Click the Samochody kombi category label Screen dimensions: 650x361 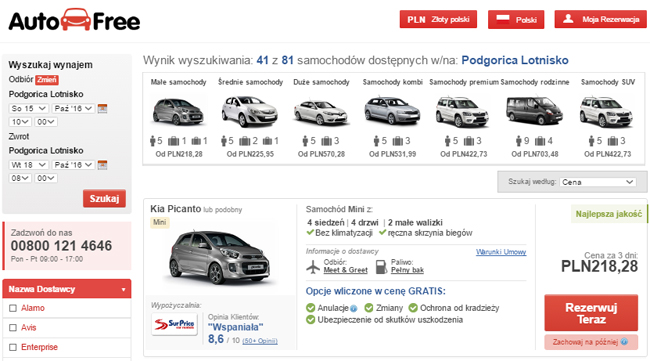pos(393,82)
